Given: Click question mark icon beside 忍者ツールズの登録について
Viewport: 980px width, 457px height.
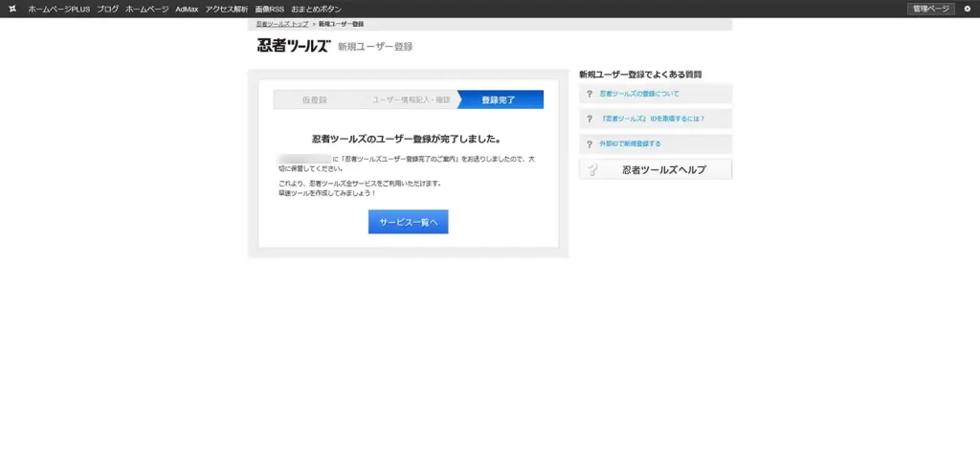Looking at the screenshot, I should (x=590, y=94).
